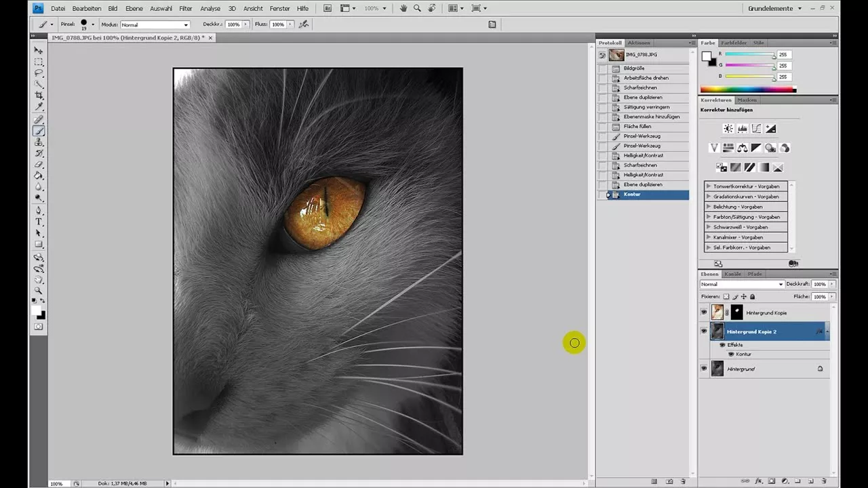The width and height of the screenshot is (868, 488).
Task: Select the Crop tool
Action: (39, 95)
